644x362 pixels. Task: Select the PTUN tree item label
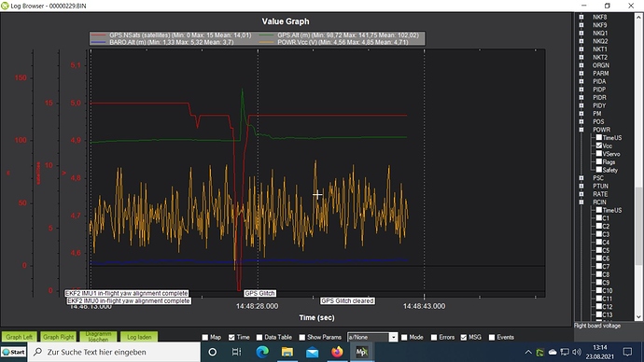(x=600, y=186)
